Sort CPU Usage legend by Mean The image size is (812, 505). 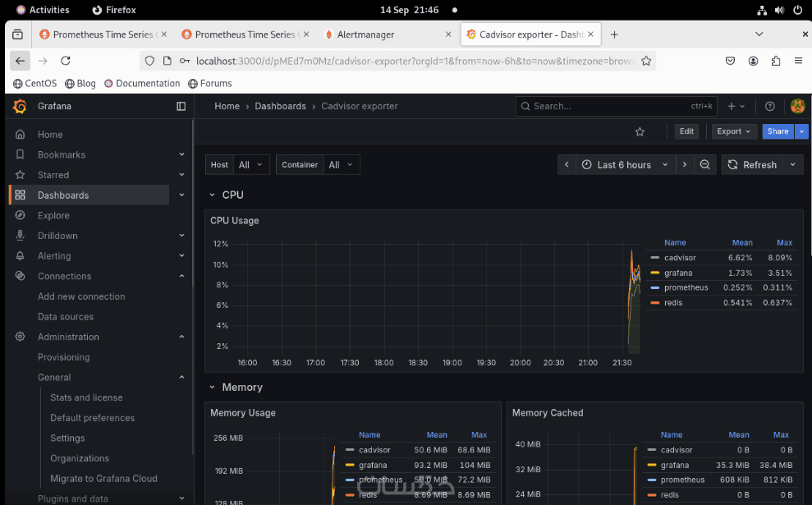(x=742, y=242)
